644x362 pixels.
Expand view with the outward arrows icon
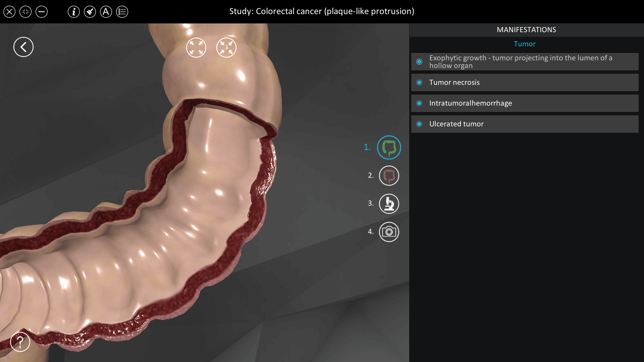click(x=196, y=48)
